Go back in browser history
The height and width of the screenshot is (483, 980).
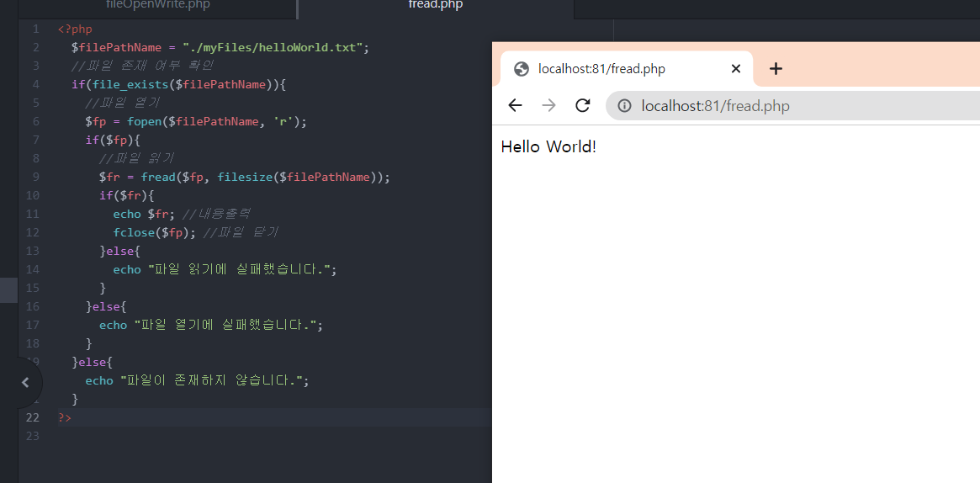pos(515,105)
